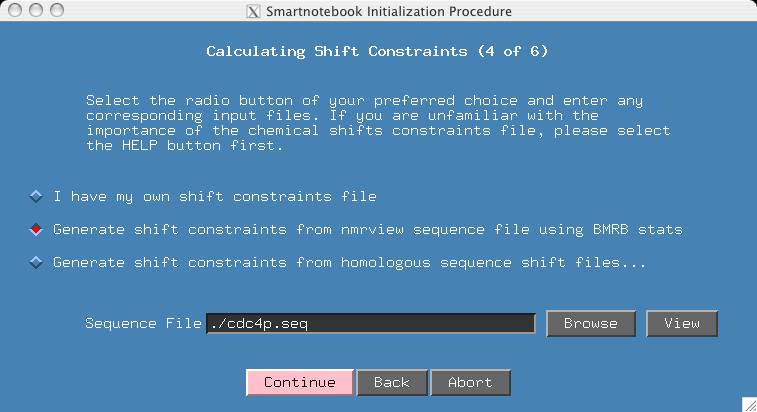Select the BMRB stats radio button diamond
Viewport: 757px width, 412px height.
pos(37,229)
